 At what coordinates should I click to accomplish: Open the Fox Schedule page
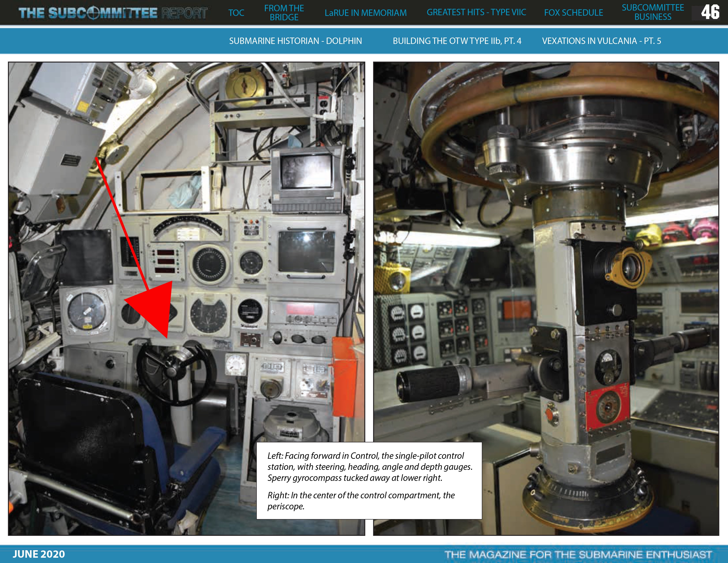click(573, 13)
